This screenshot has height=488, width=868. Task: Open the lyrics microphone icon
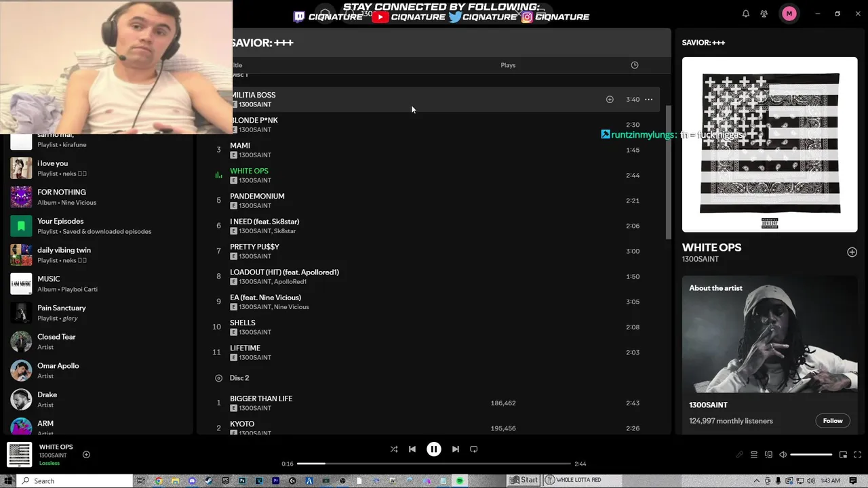coord(740,455)
